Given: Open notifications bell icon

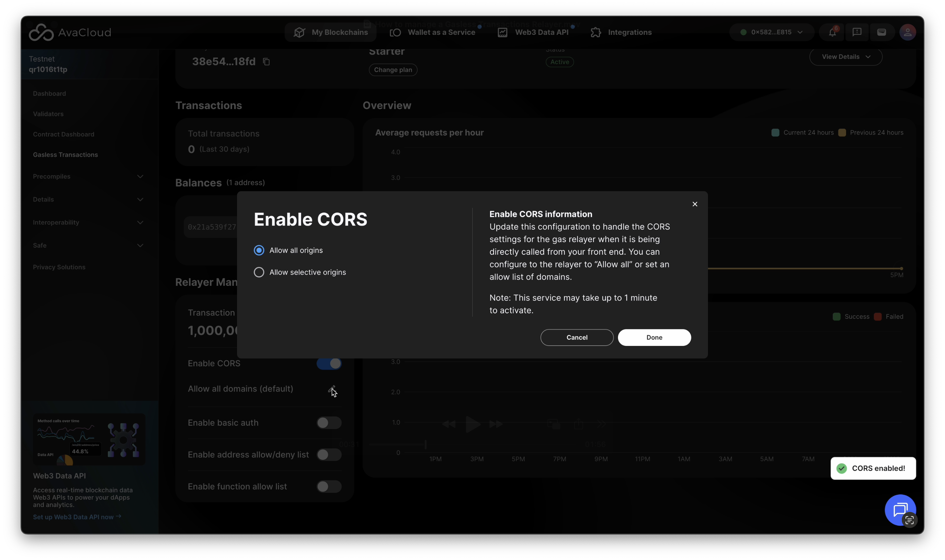Looking at the screenshot, I should tap(832, 32).
